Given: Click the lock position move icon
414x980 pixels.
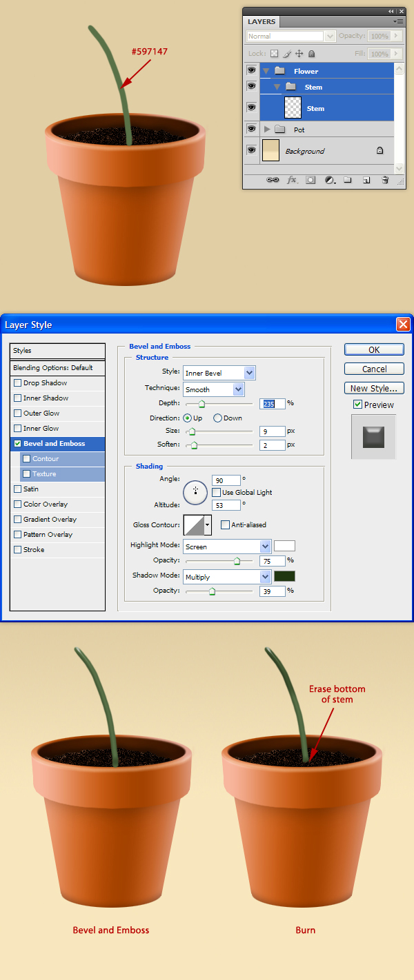Looking at the screenshot, I should (299, 54).
